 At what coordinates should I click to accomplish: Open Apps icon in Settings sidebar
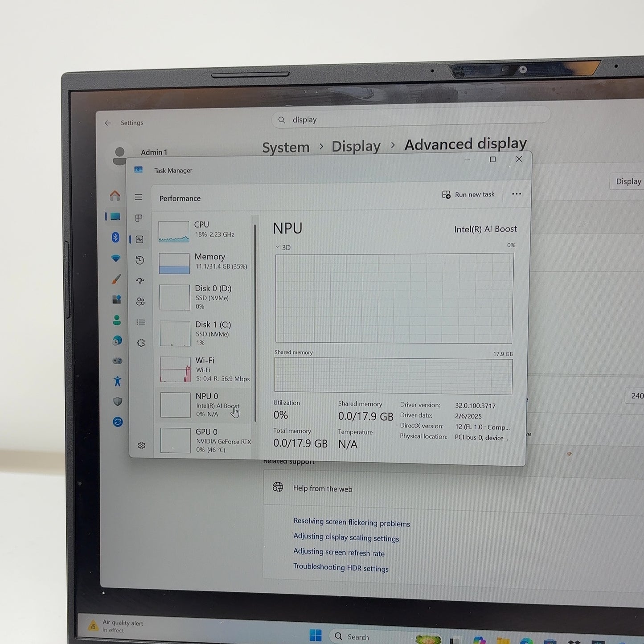(x=116, y=299)
